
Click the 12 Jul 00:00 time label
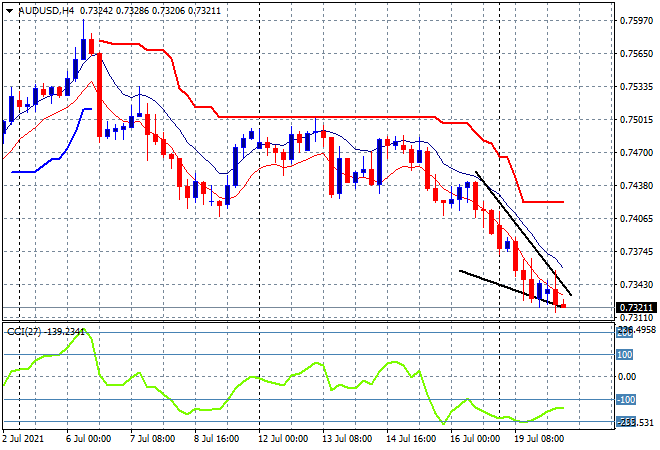pos(283,439)
